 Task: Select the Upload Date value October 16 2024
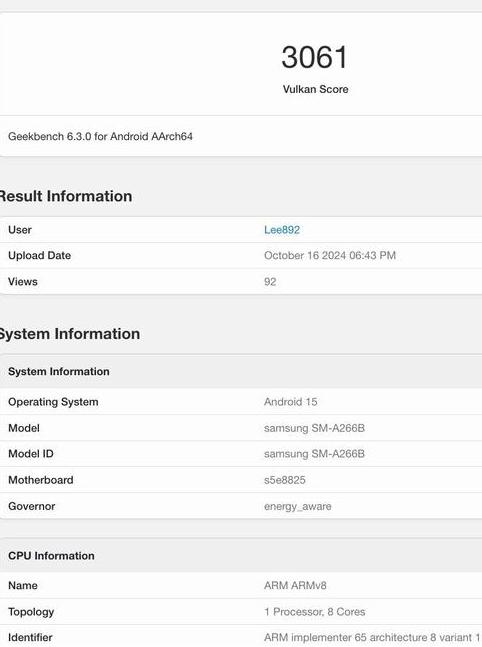330,255
